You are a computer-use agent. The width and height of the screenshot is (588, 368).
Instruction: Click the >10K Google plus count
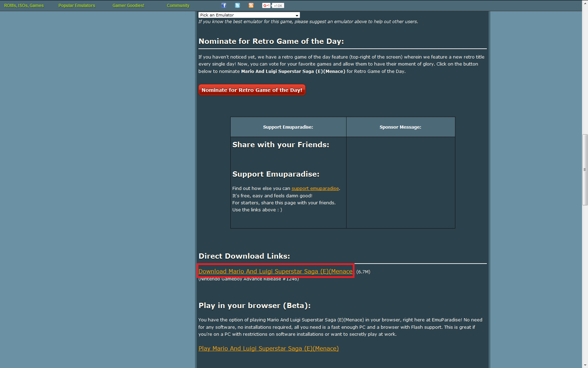(x=278, y=6)
